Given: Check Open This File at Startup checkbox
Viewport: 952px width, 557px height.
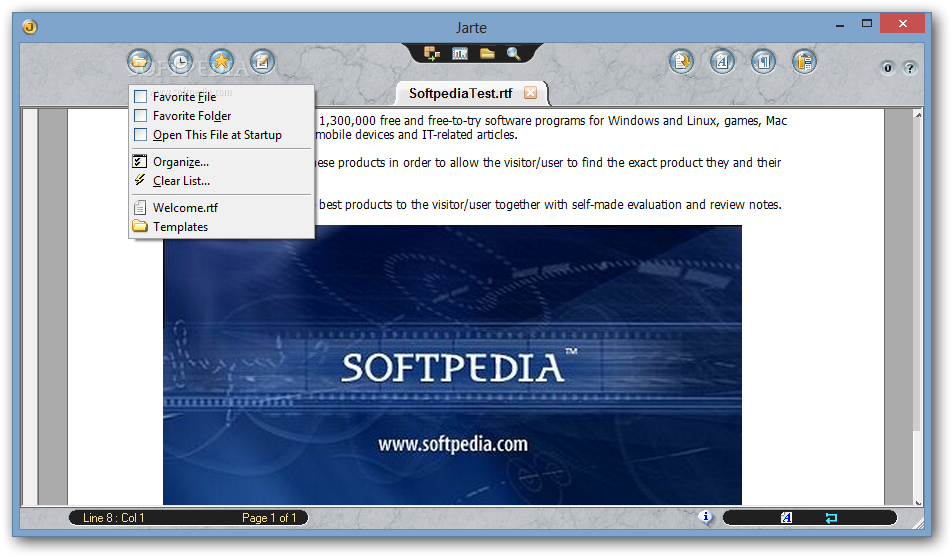Looking at the screenshot, I should 140,134.
